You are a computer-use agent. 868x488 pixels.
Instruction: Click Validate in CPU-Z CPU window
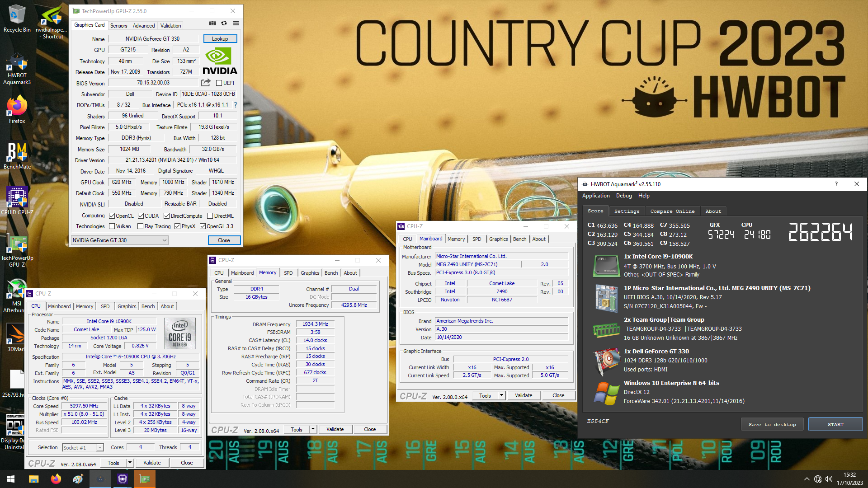[x=152, y=463]
